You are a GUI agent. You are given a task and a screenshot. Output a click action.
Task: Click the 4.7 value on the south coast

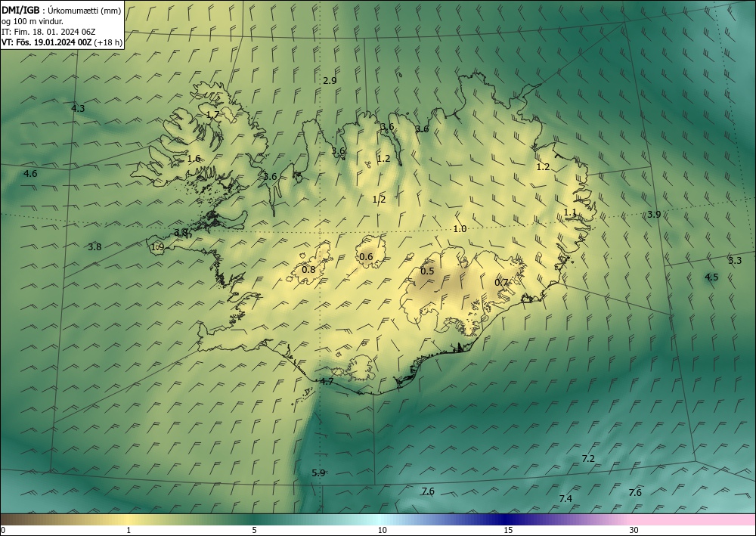[x=327, y=382]
